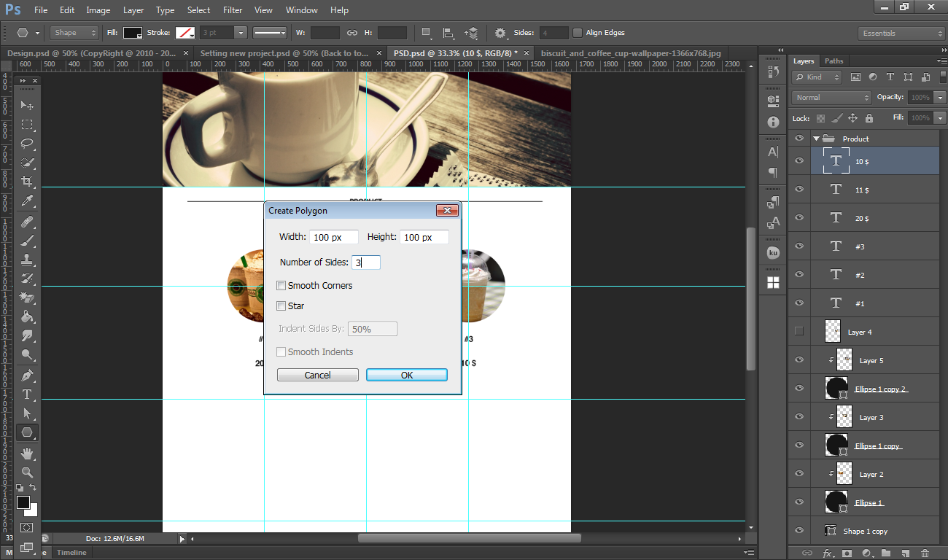
Task: Select the Path Selection tool
Action: coord(27,413)
